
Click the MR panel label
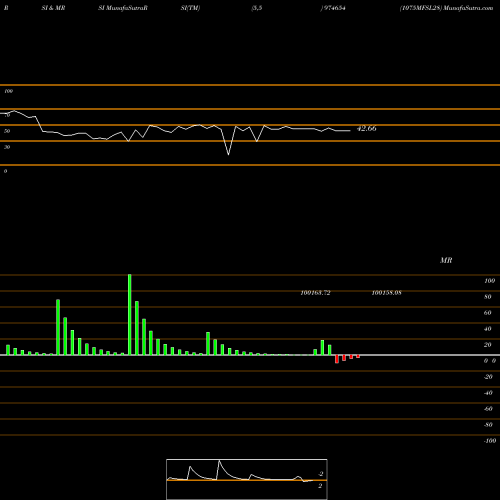point(446,260)
